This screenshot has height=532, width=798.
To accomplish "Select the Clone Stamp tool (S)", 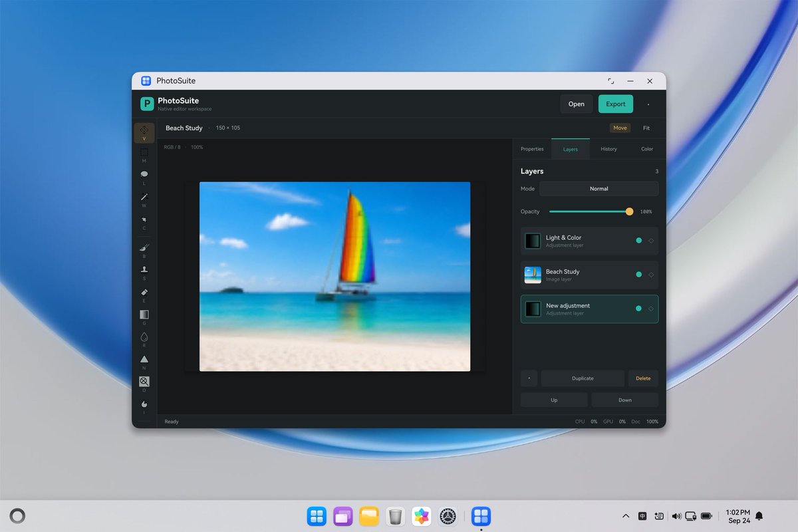I will 144,273.
